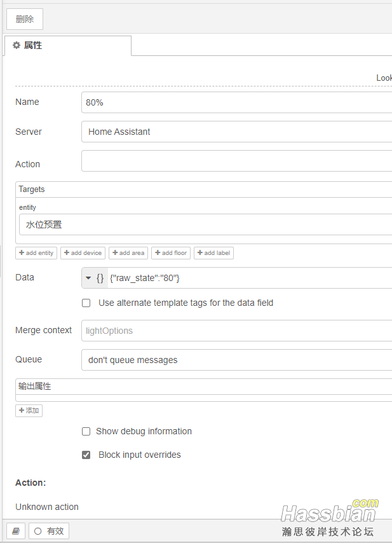Click the 删除 delete button
The height and width of the screenshot is (543, 392).
(x=25, y=19)
